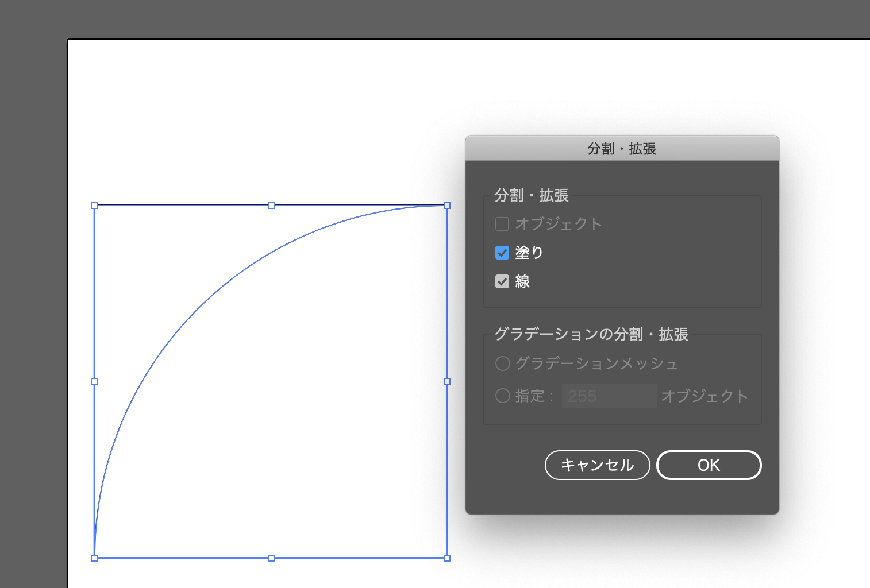The width and height of the screenshot is (870, 588).
Task: Click the OK button to expand
Action: [709, 465]
